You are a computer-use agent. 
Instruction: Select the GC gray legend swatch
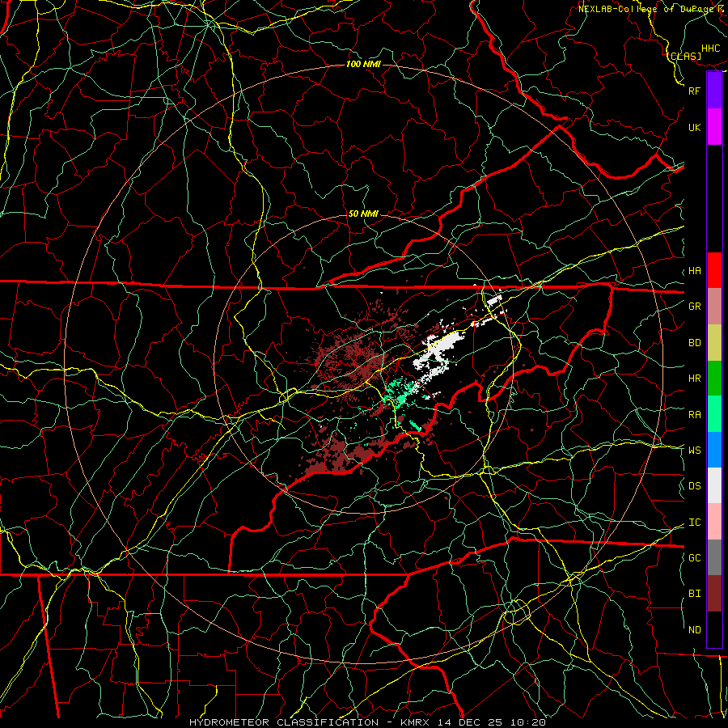click(714, 557)
